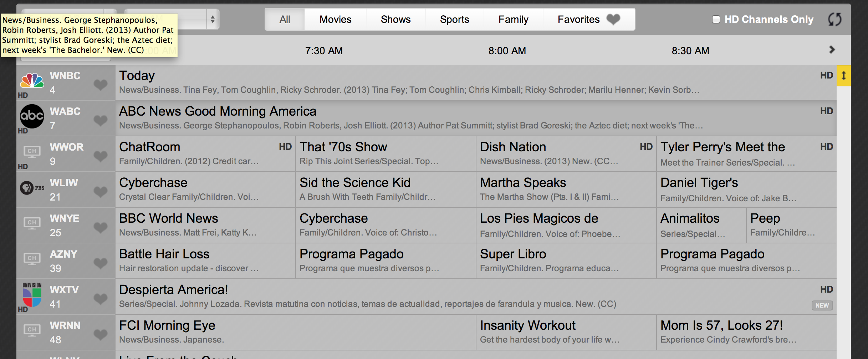Open the Daniel Tiger's listing
The height and width of the screenshot is (359, 868).
(x=746, y=189)
